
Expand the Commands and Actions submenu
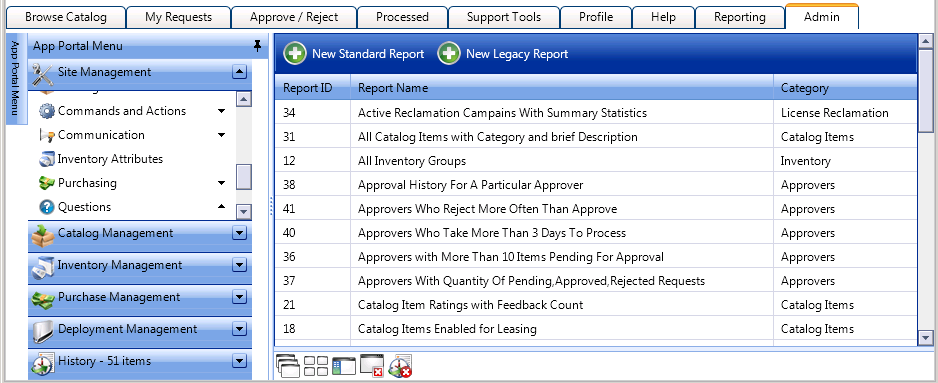pos(221,111)
